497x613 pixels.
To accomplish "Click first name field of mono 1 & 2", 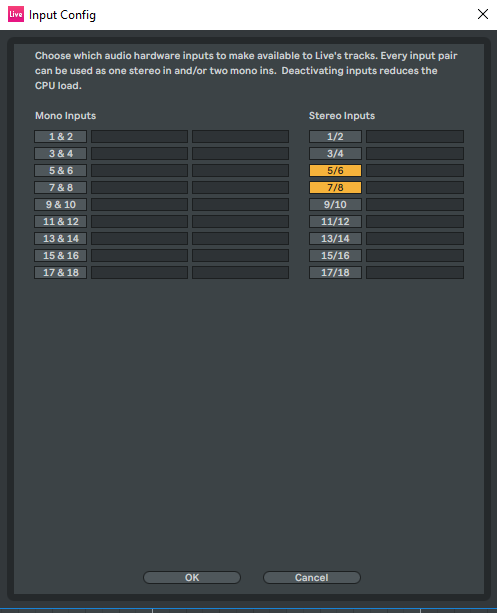I will (x=139, y=136).
